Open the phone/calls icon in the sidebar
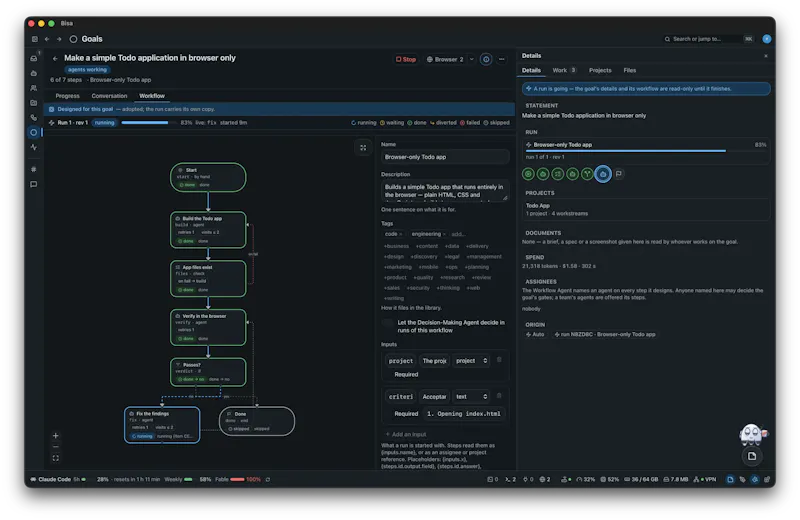Image resolution: width=800 pixels, height=520 pixels. [x=34, y=117]
